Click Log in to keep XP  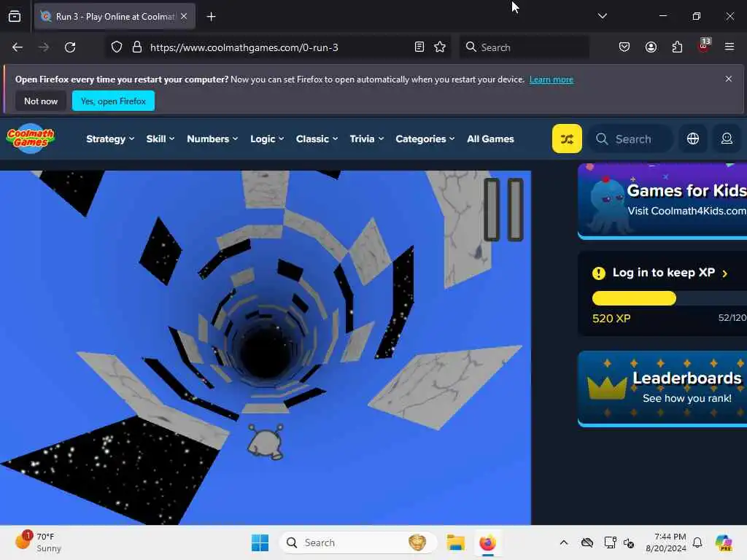tap(663, 273)
